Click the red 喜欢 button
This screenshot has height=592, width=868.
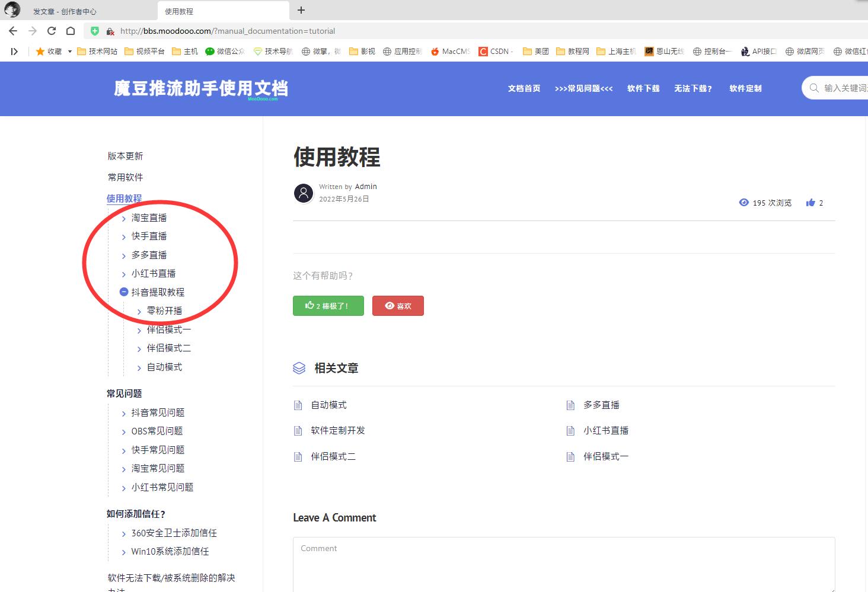tap(398, 306)
